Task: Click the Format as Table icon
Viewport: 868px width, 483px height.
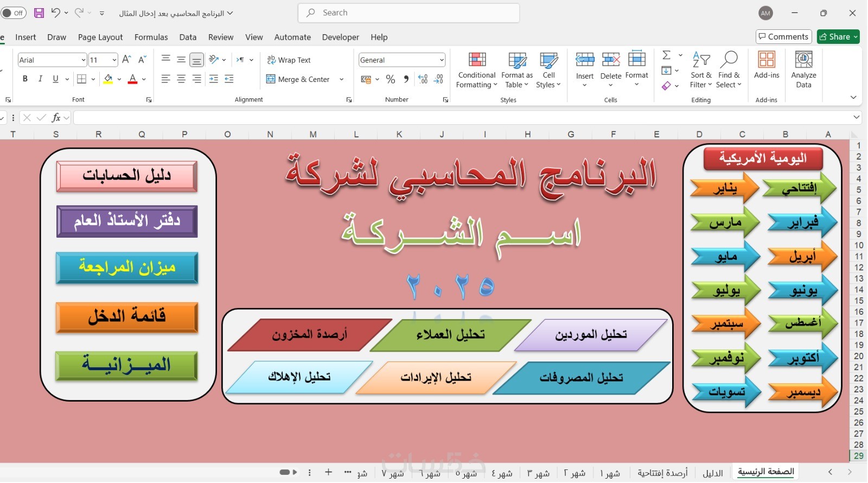Action: pyautogui.click(x=517, y=60)
